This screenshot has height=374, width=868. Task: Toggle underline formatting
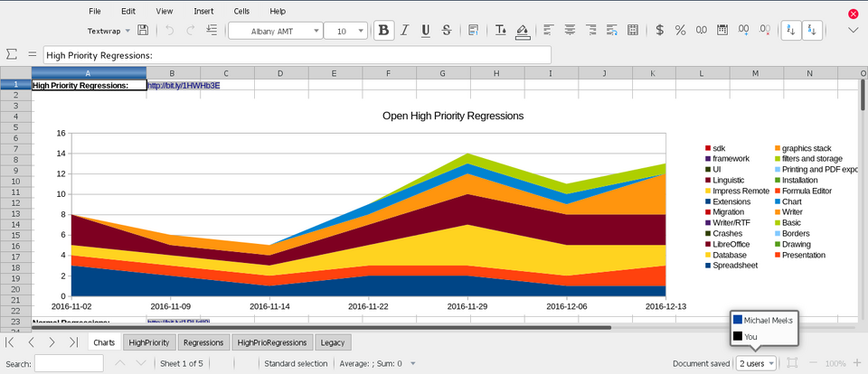tap(426, 30)
